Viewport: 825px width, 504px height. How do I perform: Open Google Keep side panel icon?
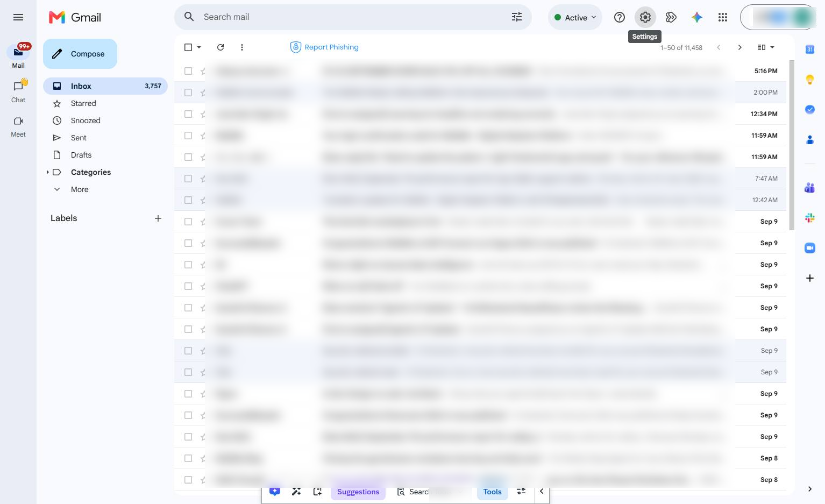[809, 80]
